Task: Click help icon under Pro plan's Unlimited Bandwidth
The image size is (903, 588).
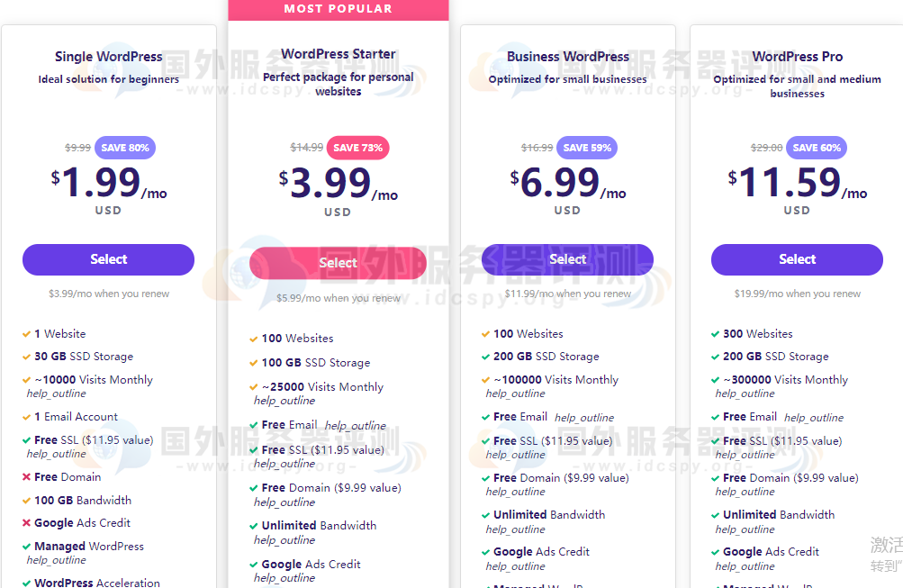Action: click(745, 529)
